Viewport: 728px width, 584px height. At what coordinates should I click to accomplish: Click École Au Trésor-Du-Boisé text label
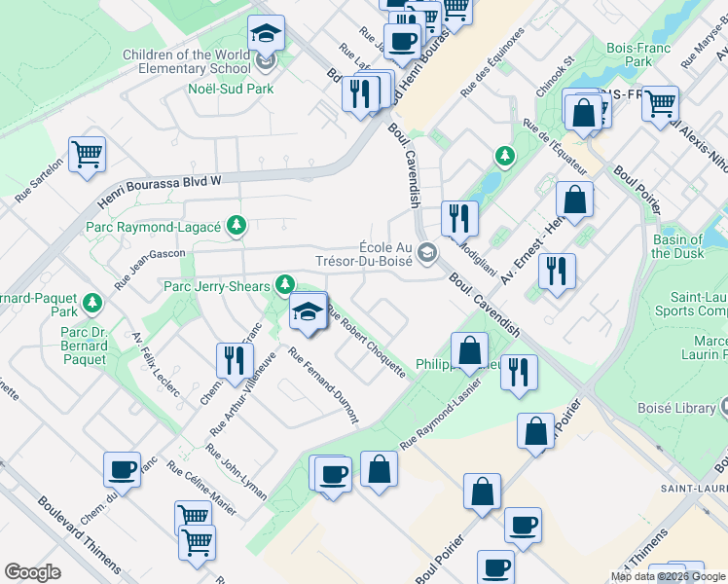coord(364,254)
